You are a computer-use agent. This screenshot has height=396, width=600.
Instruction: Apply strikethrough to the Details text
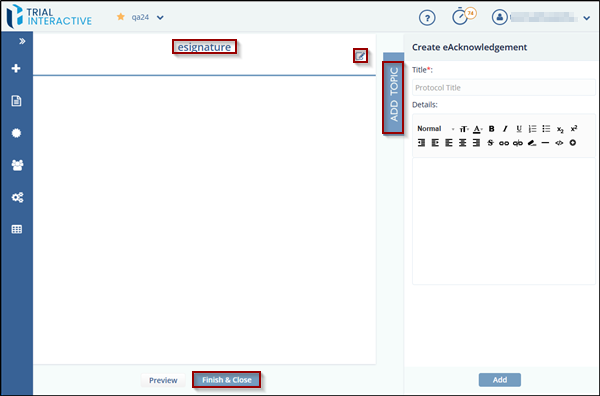(x=490, y=143)
